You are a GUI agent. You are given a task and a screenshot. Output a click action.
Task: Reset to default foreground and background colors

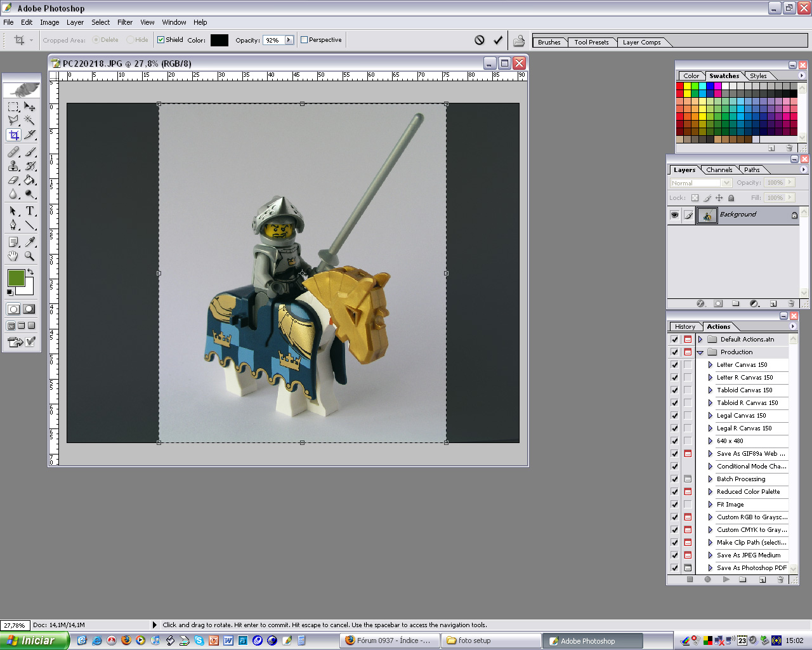[x=10, y=292]
